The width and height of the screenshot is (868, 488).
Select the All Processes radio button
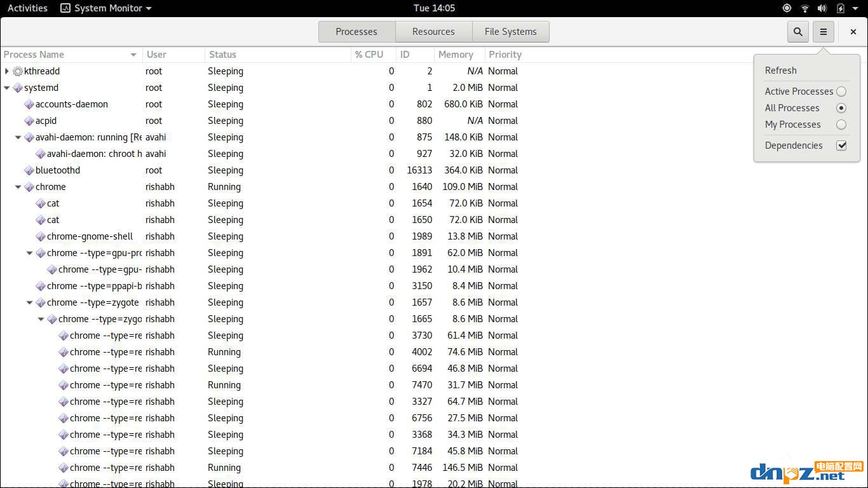841,108
